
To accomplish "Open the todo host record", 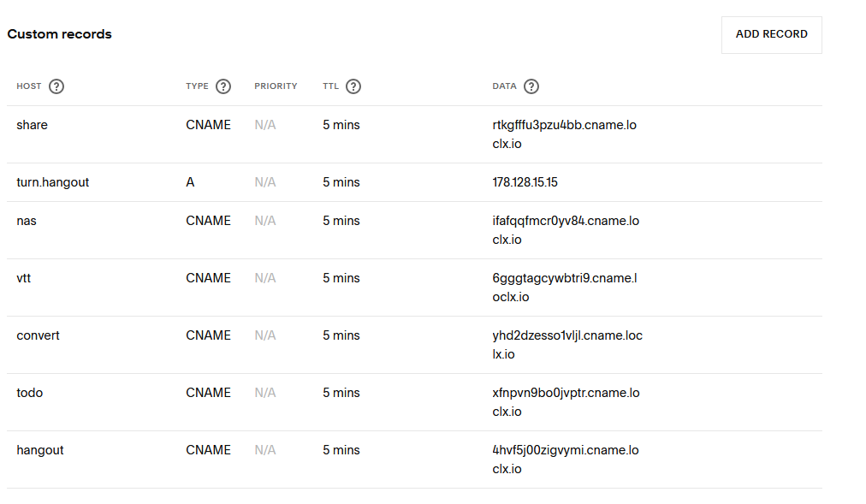I will (x=30, y=393).
